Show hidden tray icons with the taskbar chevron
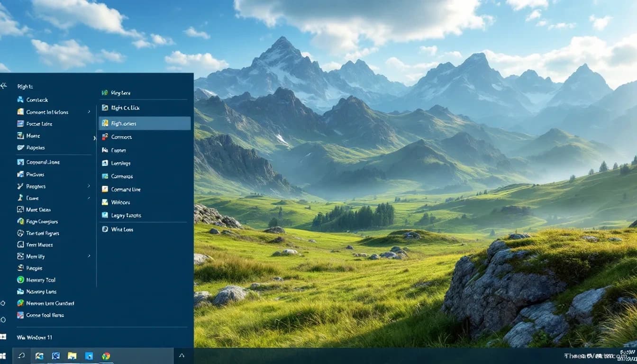Screen dimensions: 637x364 click(182, 355)
